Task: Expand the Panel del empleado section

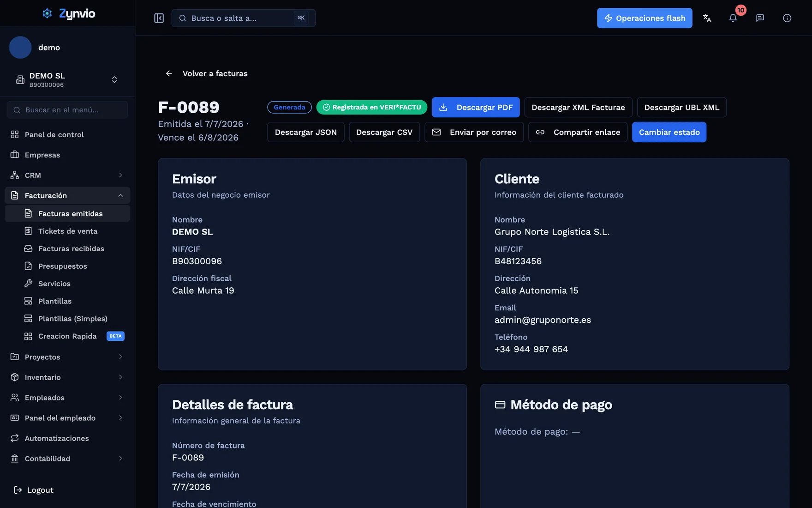Action: point(67,418)
